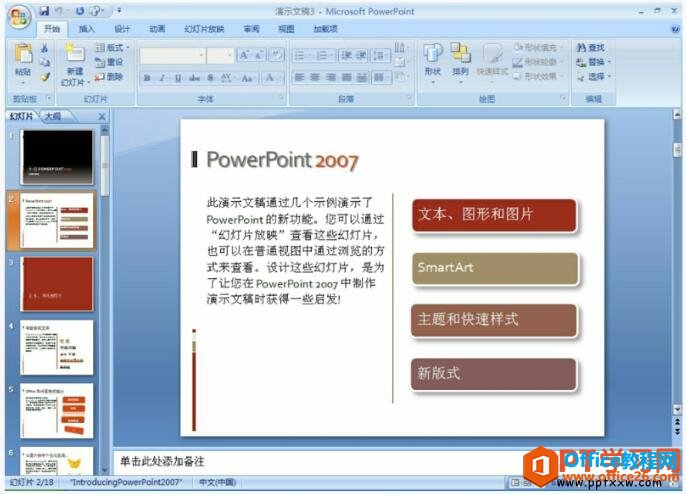Toggle Center text alignment
Image resolution: width=686 pixels, height=494 pixels.
click(x=315, y=77)
